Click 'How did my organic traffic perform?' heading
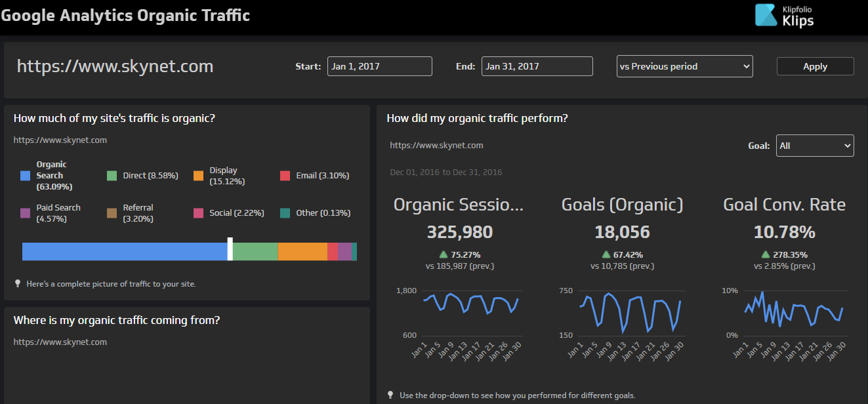The image size is (868, 404). tap(477, 118)
